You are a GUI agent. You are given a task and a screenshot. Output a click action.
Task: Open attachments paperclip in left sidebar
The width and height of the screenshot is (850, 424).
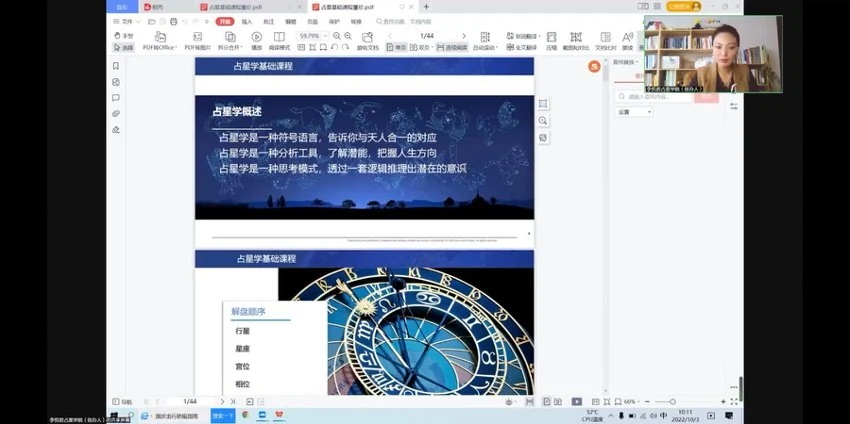point(115,114)
